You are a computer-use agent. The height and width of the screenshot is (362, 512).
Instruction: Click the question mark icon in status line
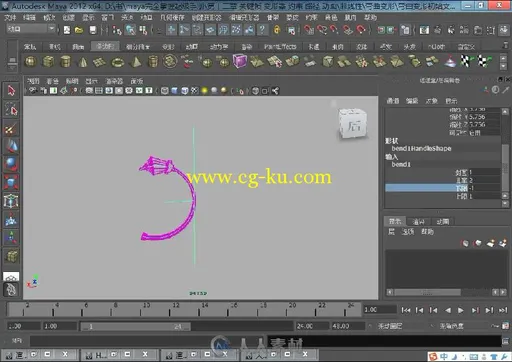263,30
